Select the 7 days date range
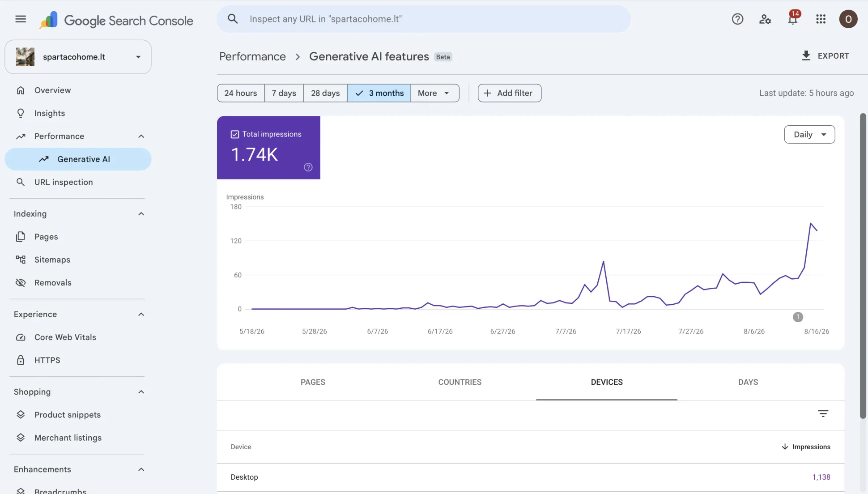 click(x=284, y=93)
